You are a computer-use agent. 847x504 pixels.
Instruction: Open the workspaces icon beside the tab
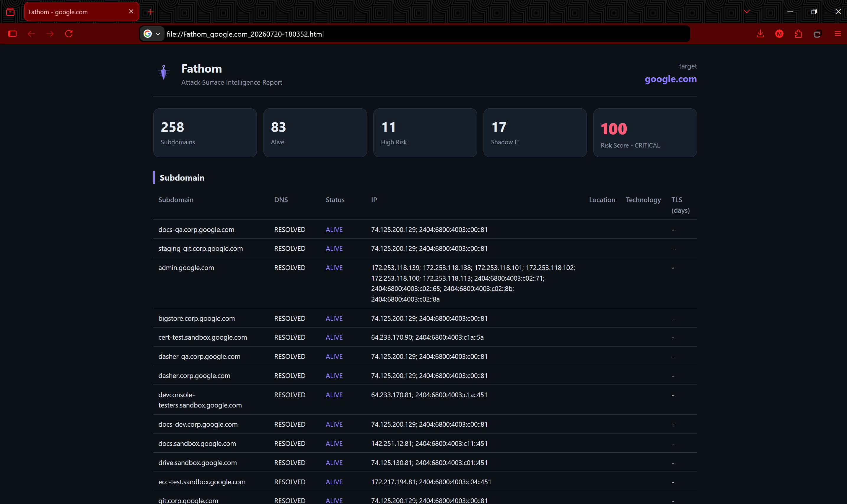pos(11,12)
